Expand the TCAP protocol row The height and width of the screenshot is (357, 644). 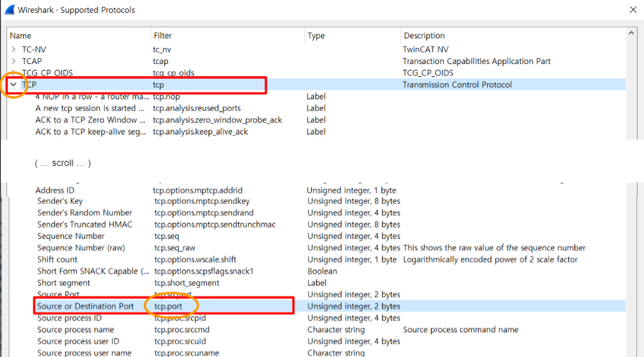pyautogui.click(x=13, y=62)
